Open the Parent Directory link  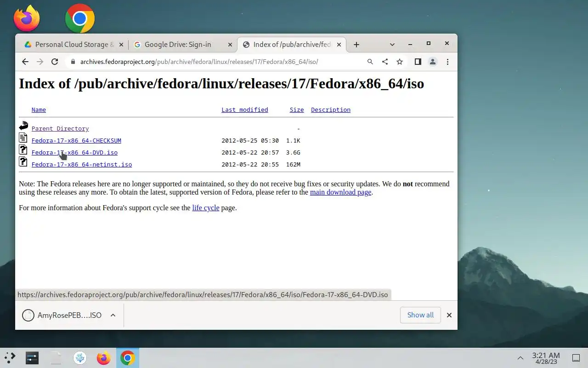(x=60, y=129)
